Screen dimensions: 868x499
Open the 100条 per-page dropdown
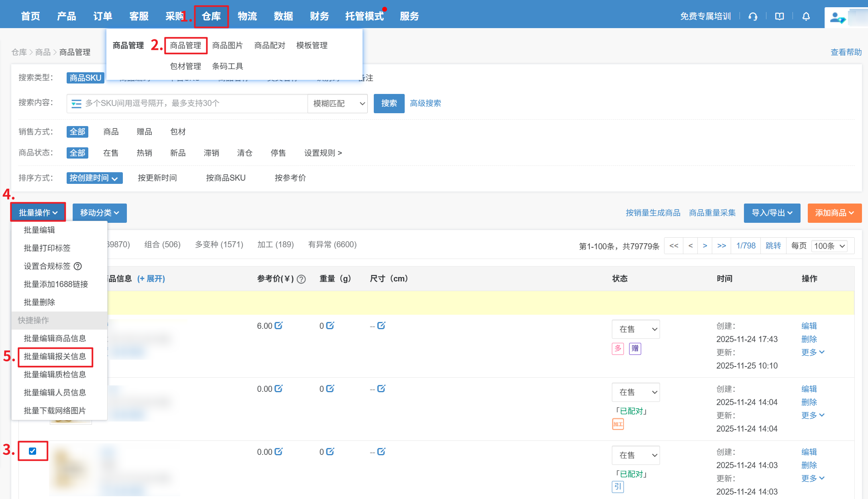click(829, 246)
